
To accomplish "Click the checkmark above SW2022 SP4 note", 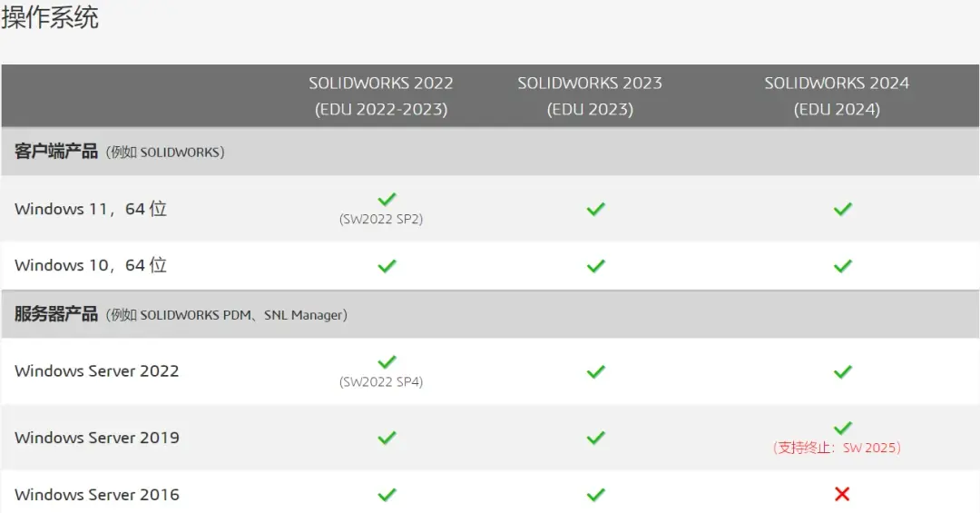I will pyautogui.click(x=387, y=361).
